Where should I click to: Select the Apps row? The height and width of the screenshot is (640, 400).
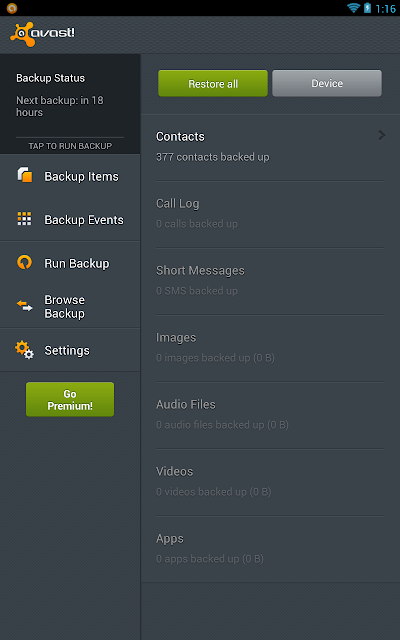coord(270,549)
